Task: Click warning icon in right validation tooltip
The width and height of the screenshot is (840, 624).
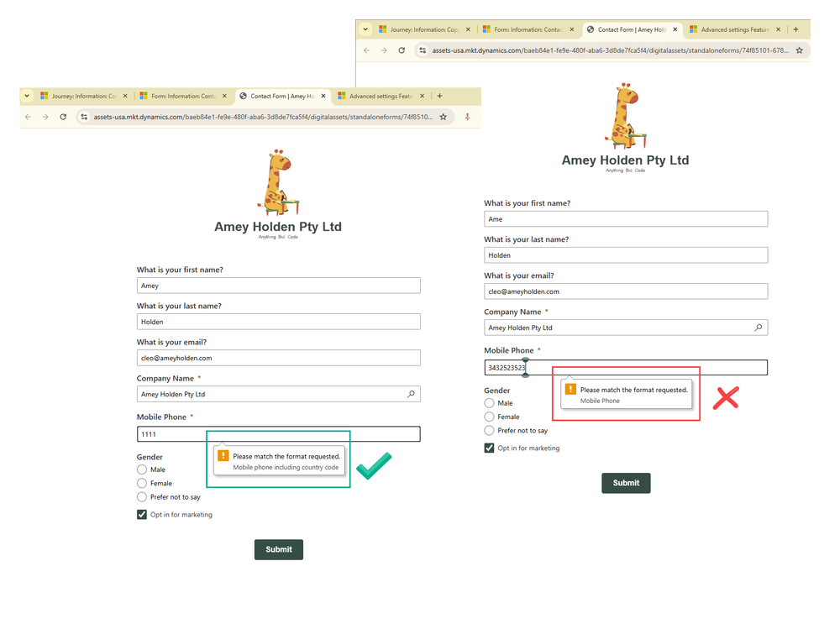Action: (570, 390)
